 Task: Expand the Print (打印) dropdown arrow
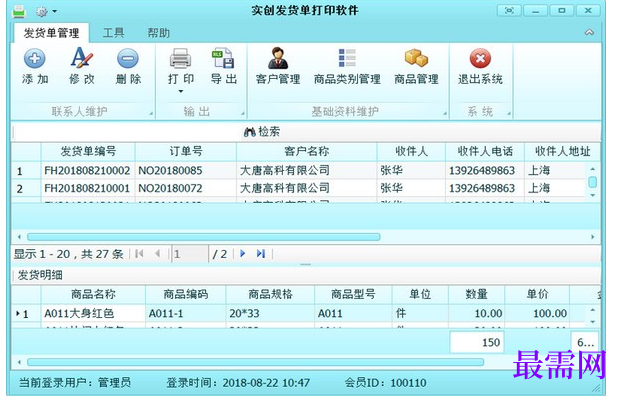point(181,92)
